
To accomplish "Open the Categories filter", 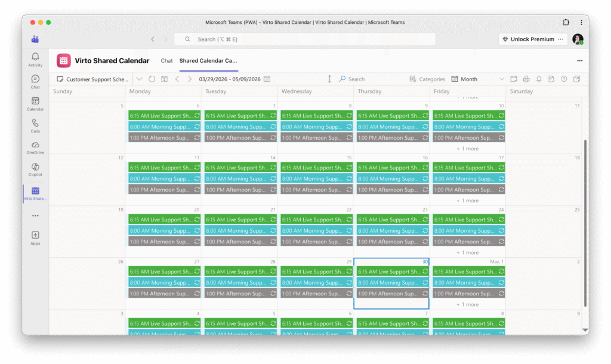I will click(x=427, y=79).
